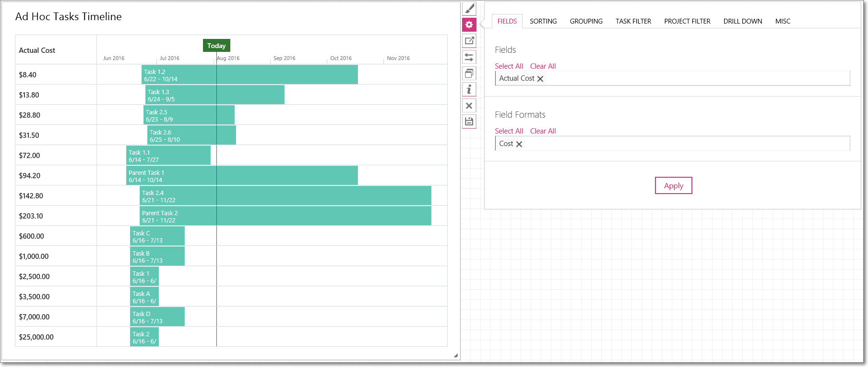
Task: Open the GROUPING tab
Action: pyautogui.click(x=586, y=21)
